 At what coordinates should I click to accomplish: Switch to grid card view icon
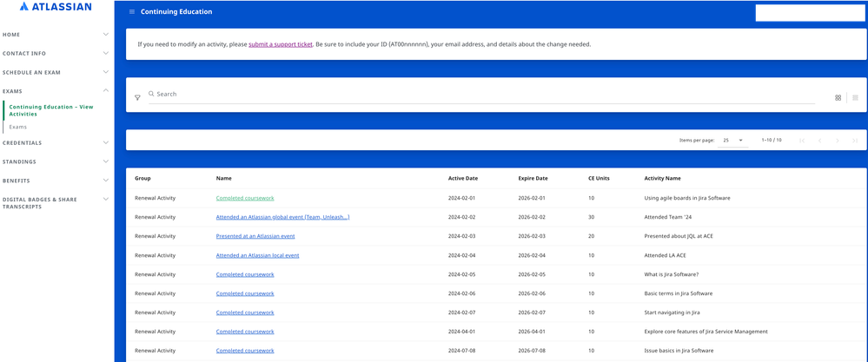point(838,98)
